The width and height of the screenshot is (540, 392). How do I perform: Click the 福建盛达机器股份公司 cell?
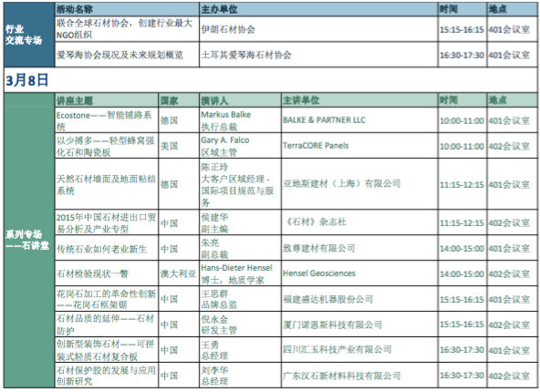coord(359,299)
